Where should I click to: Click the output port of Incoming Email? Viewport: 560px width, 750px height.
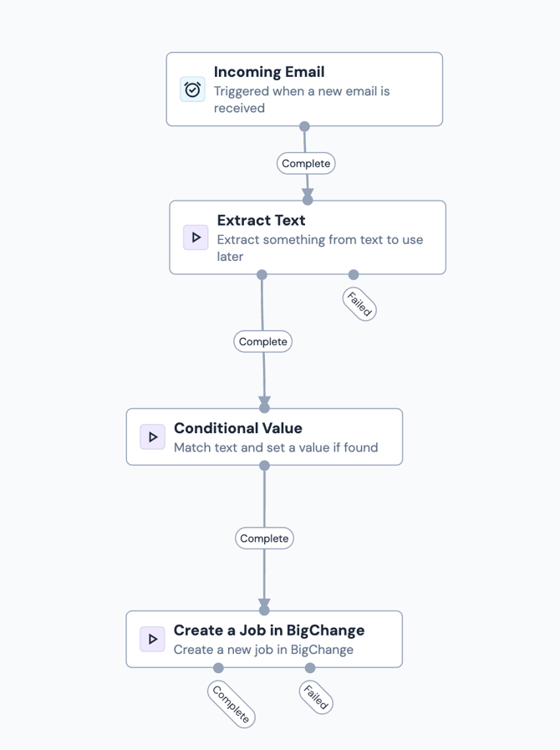click(x=304, y=126)
